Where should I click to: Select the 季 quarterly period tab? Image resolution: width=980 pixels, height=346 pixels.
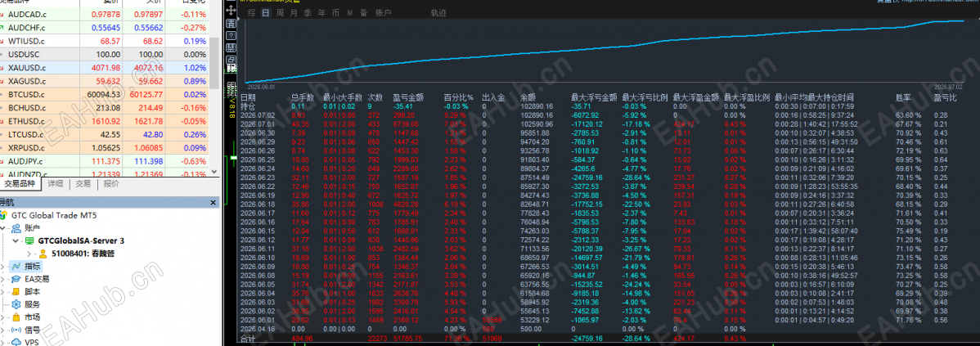click(x=308, y=12)
